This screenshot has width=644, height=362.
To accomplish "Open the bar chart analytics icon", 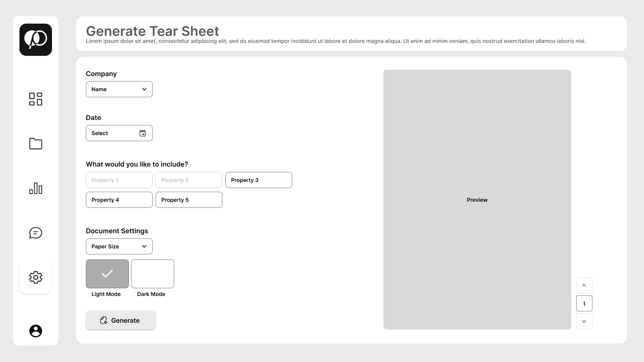I will [x=36, y=188].
